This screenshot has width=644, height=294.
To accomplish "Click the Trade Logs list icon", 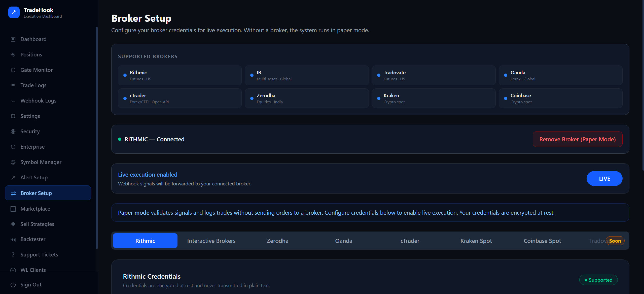I will (13, 85).
